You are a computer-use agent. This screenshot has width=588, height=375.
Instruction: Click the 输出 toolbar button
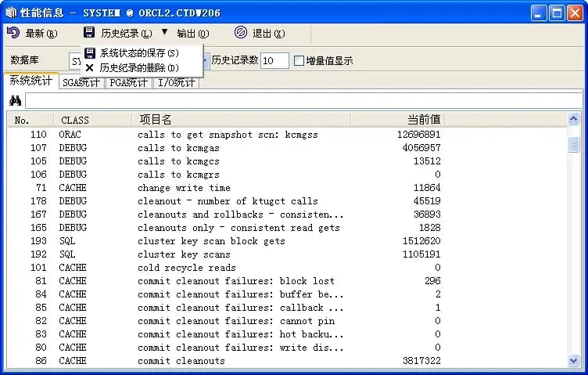[192, 33]
